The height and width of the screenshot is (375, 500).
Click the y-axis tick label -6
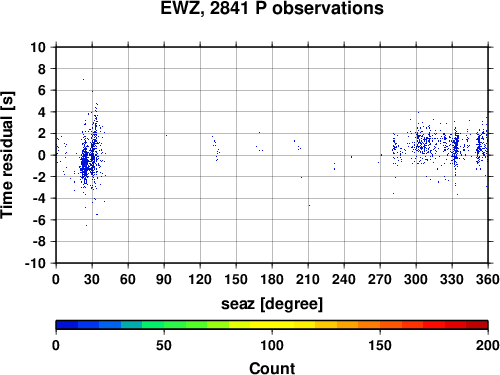(39, 220)
